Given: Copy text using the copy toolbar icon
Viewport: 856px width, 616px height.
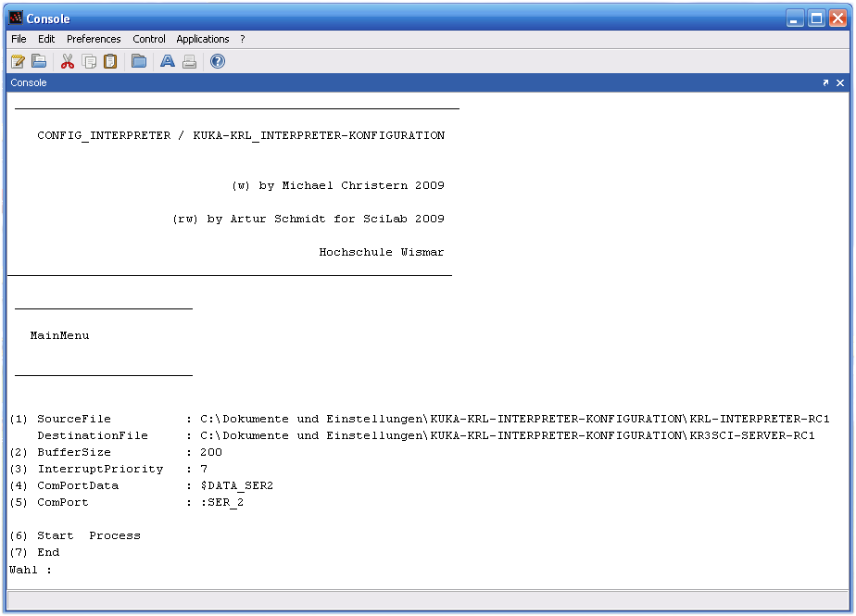Looking at the screenshot, I should 89,61.
